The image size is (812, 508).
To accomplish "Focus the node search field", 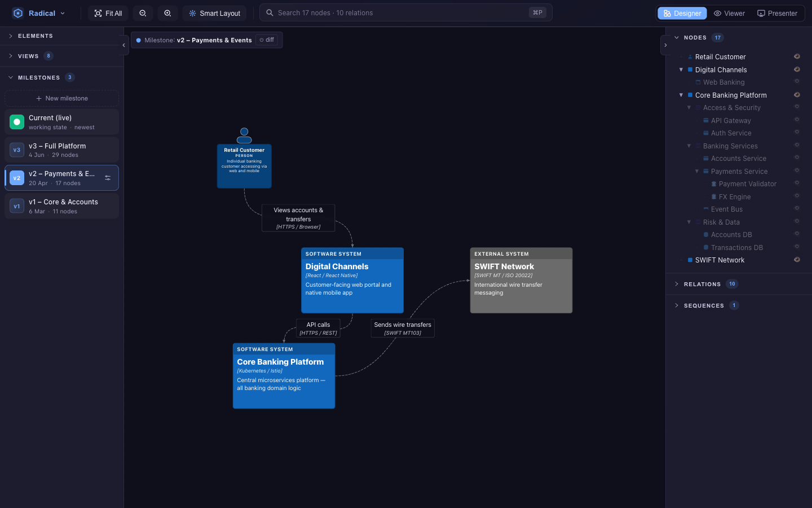I will [405, 12].
